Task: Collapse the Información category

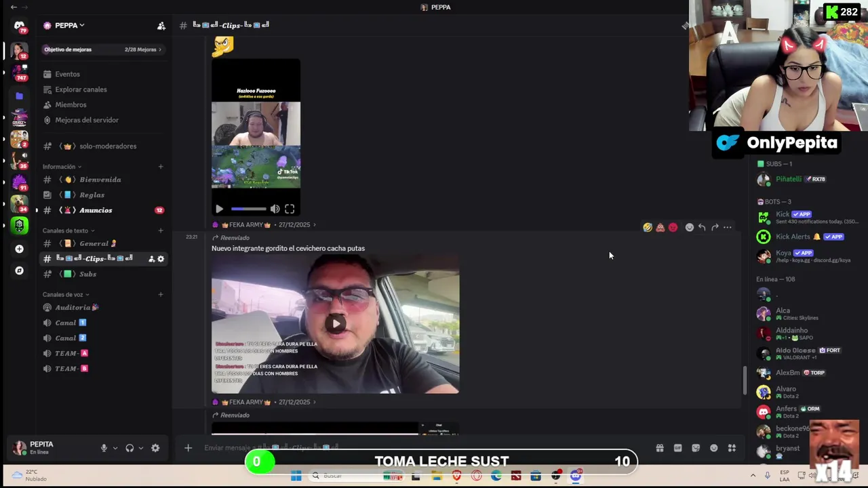Action: point(62,167)
